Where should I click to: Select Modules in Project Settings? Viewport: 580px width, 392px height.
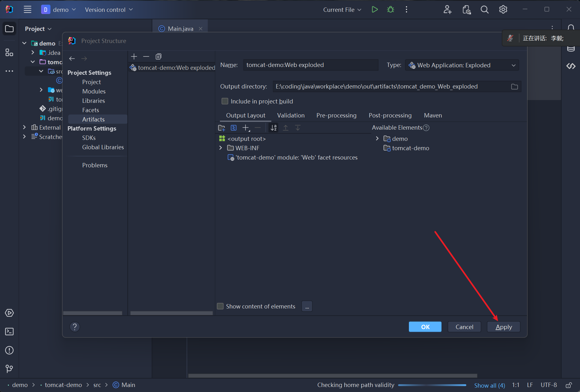pyautogui.click(x=94, y=91)
